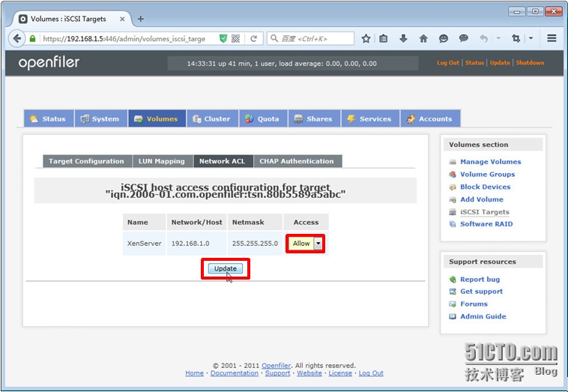Close the Volumes : iSCSI Targets tab
The height and width of the screenshot is (392, 568).
pyautogui.click(x=122, y=19)
